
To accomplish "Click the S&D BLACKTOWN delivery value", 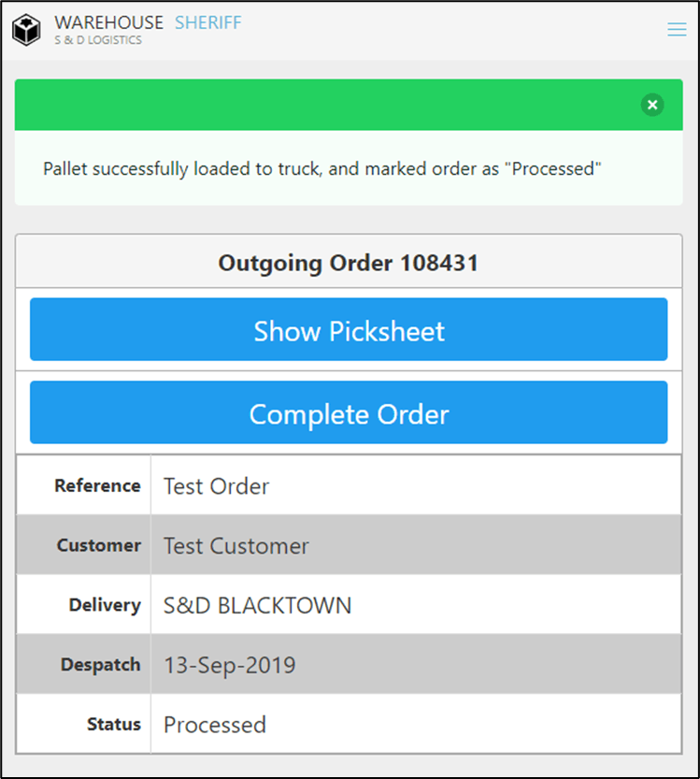I will pos(257,606).
